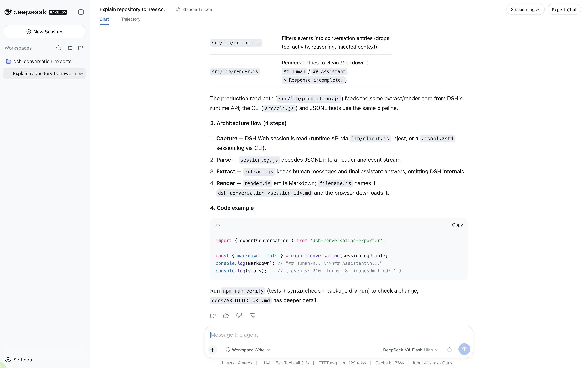Give thumbs up on response

click(226, 315)
